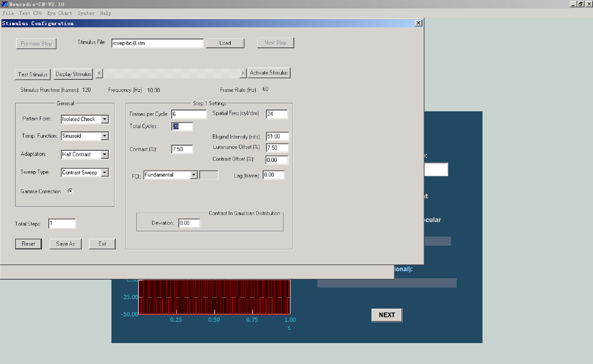Open the Test CFG menu
This screenshot has width=593, height=364.
(30, 13)
